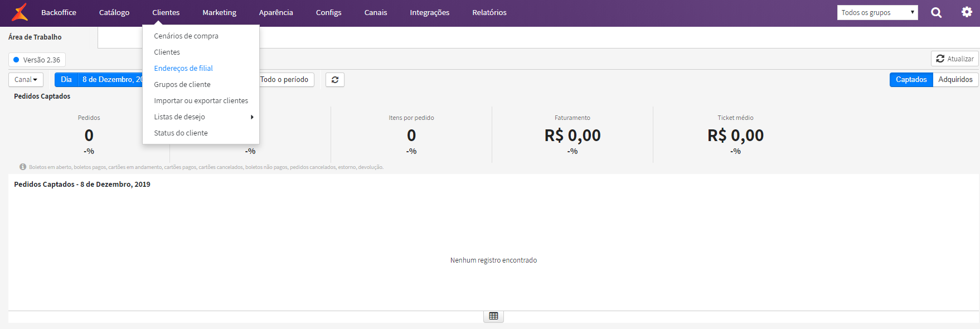Click the Ticket médio R$ 0,00 value
Viewport: 980px width, 329px height.
point(736,136)
